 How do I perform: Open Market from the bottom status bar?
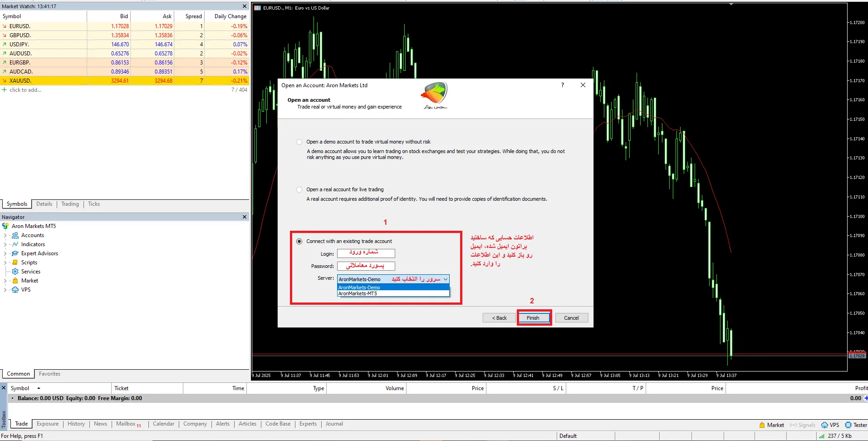coord(771,425)
